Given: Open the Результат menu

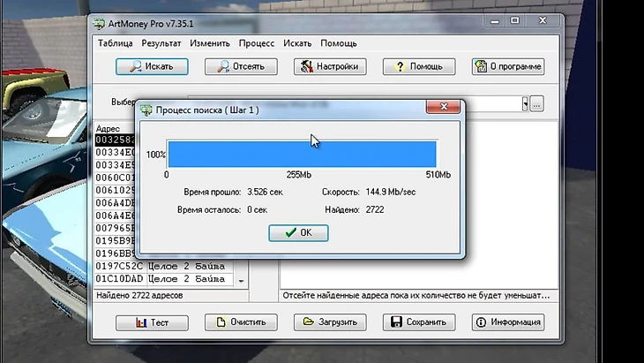Looking at the screenshot, I should click(161, 42).
